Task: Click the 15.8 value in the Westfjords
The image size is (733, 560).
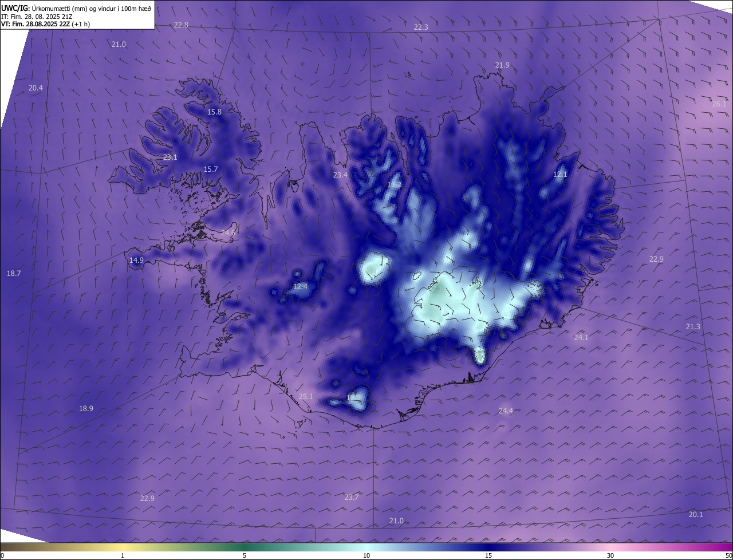Action: [x=214, y=112]
